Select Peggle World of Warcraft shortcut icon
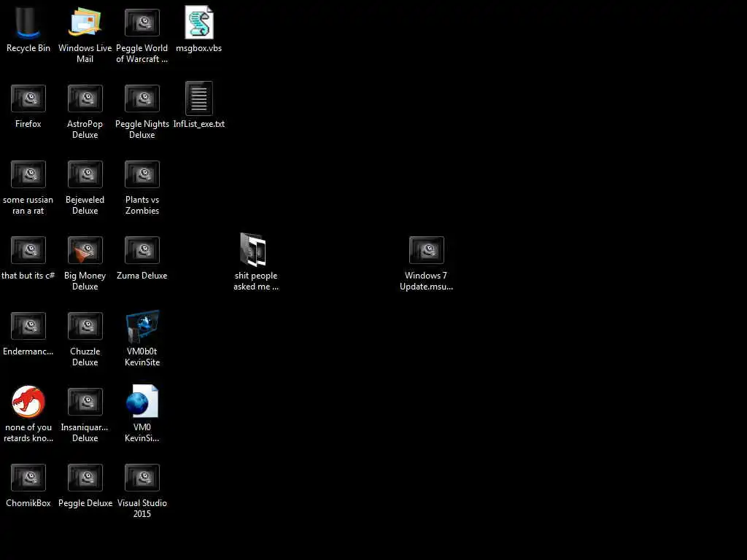Image resolution: width=747 pixels, height=560 pixels. (142, 23)
